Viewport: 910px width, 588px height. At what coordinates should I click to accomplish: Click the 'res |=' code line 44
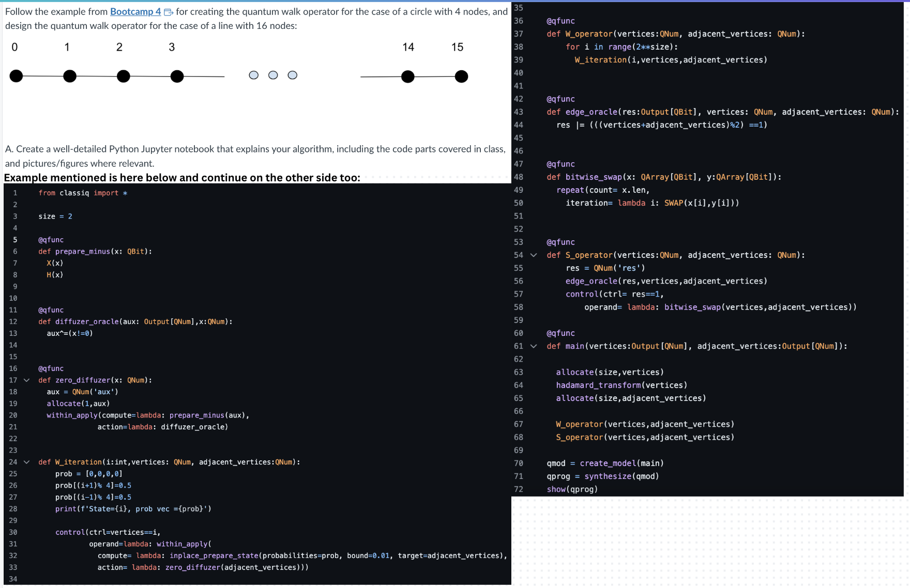coord(662,125)
